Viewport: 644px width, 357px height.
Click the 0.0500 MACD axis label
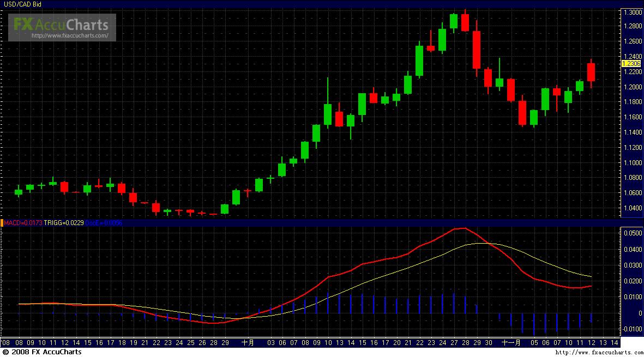(x=633, y=233)
